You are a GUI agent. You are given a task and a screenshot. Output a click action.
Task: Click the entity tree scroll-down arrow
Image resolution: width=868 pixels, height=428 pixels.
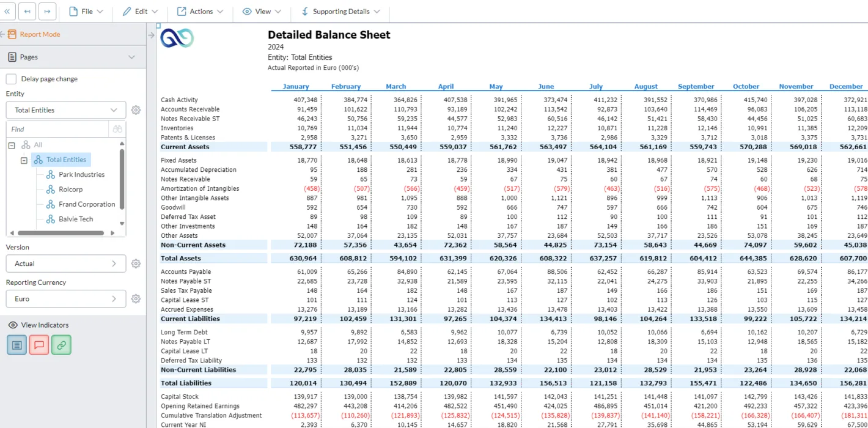point(122,224)
